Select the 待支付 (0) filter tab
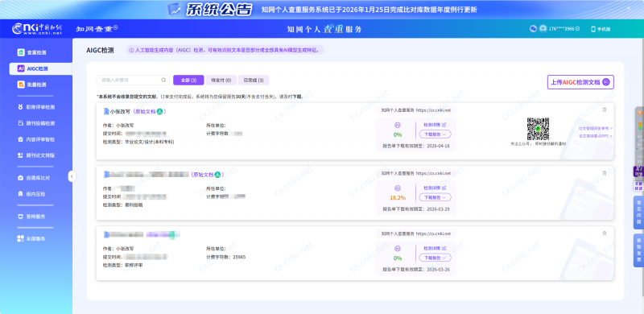The height and width of the screenshot is (314, 644). (x=221, y=81)
